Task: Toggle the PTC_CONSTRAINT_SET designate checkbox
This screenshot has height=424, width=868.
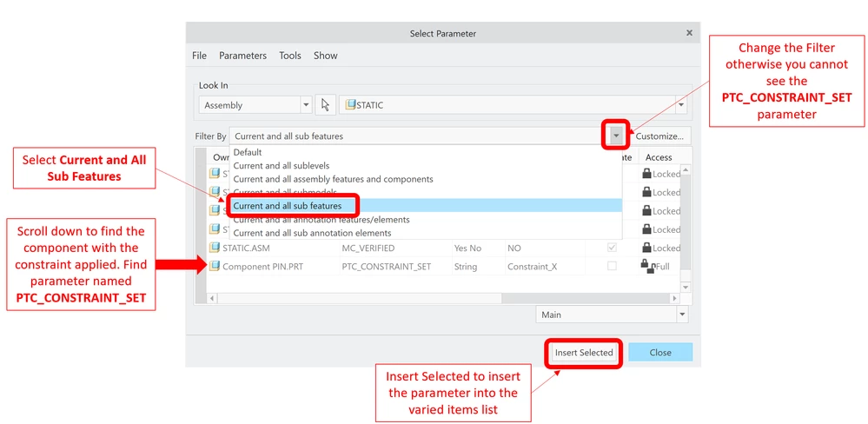Action: point(612,266)
